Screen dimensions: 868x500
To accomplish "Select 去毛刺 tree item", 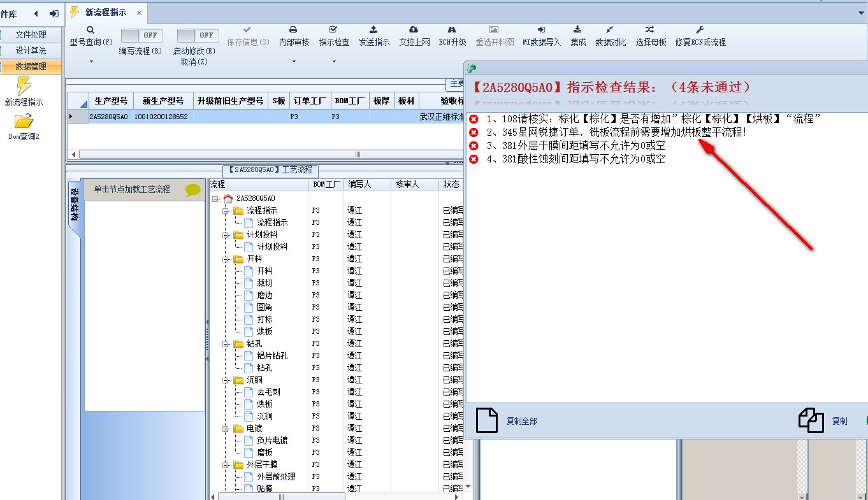I will click(x=269, y=392).
